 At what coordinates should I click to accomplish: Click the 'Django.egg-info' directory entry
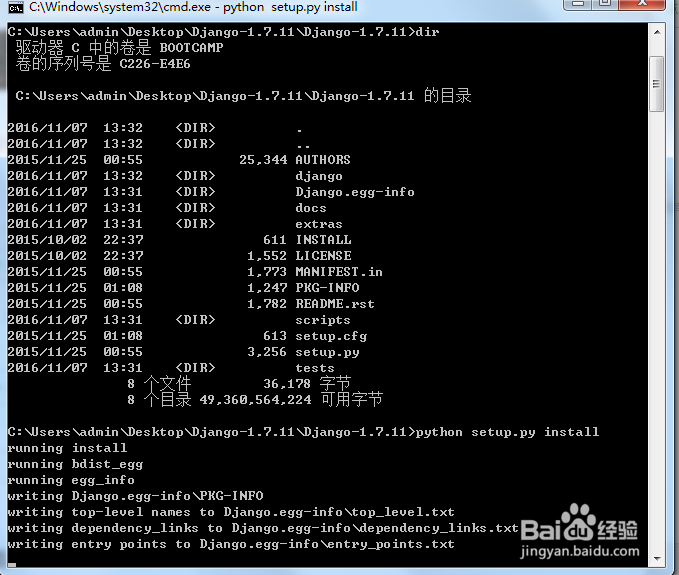355,192
